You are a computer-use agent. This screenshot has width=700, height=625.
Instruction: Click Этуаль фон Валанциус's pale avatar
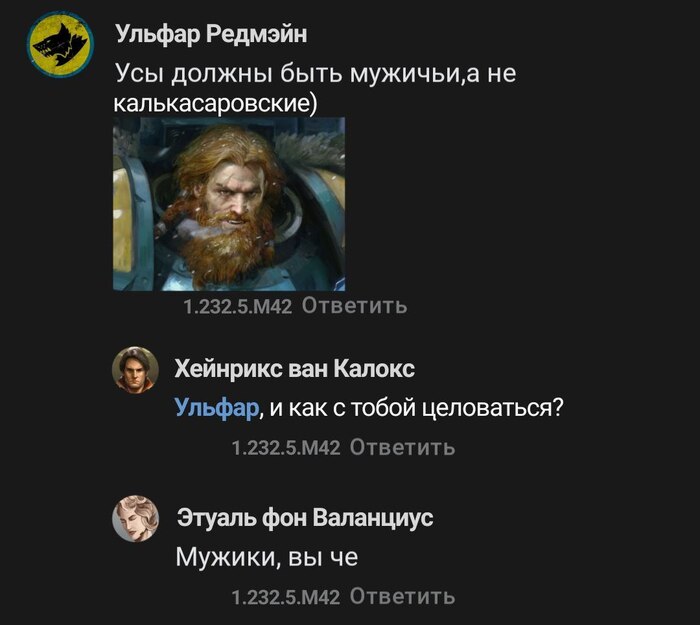click(x=135, y=518)
